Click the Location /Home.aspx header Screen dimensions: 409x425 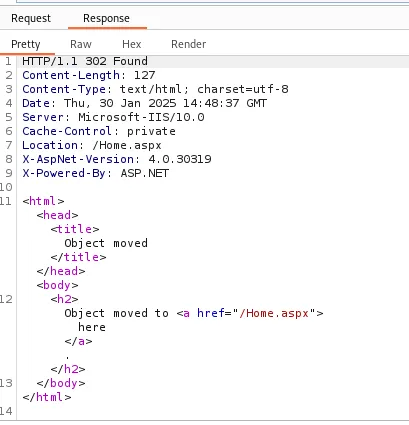pyautogui.click(x=92, y=145)
